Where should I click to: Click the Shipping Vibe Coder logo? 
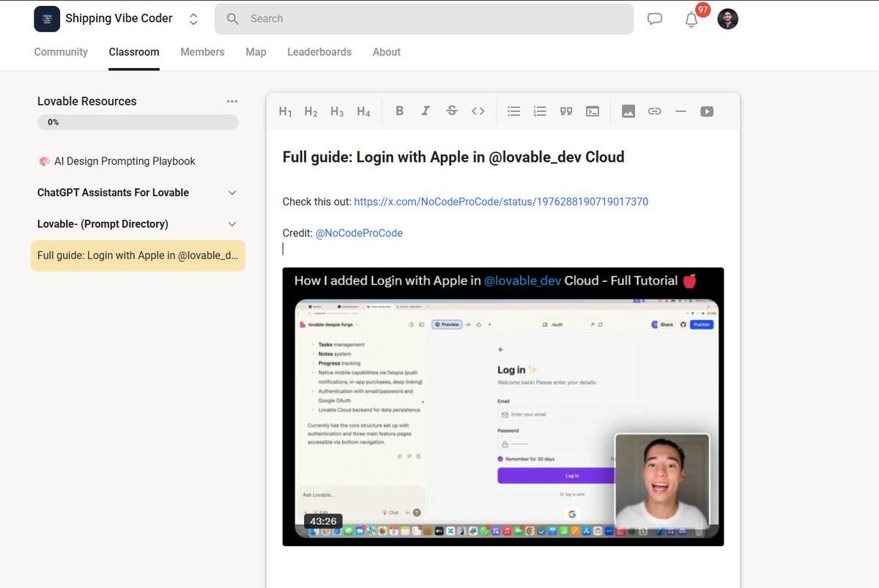47,19
